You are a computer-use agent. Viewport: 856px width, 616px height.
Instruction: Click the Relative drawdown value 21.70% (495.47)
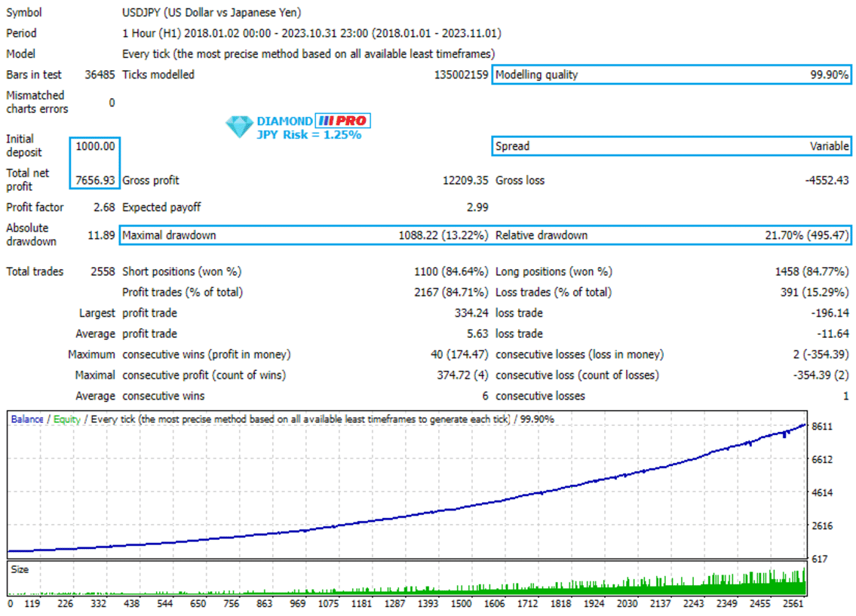point(806,235)
